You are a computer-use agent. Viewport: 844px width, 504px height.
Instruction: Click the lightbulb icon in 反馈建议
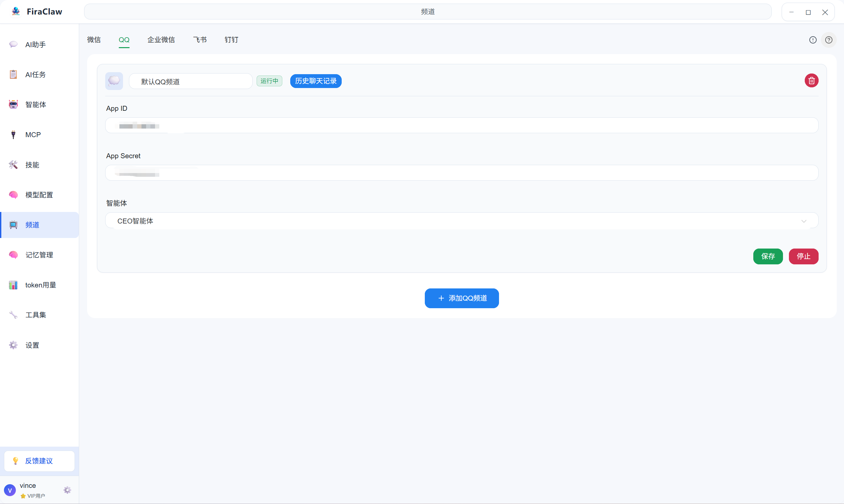[x=15, y=461]
